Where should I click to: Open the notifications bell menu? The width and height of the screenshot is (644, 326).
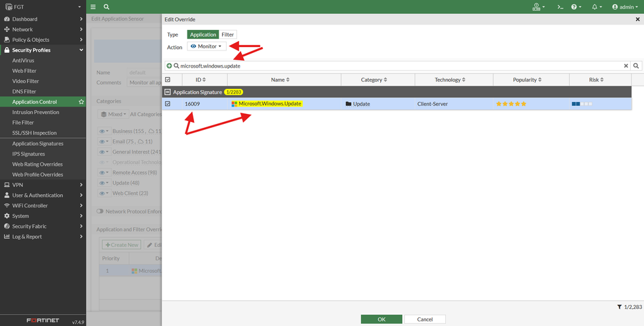pos(597,7)
